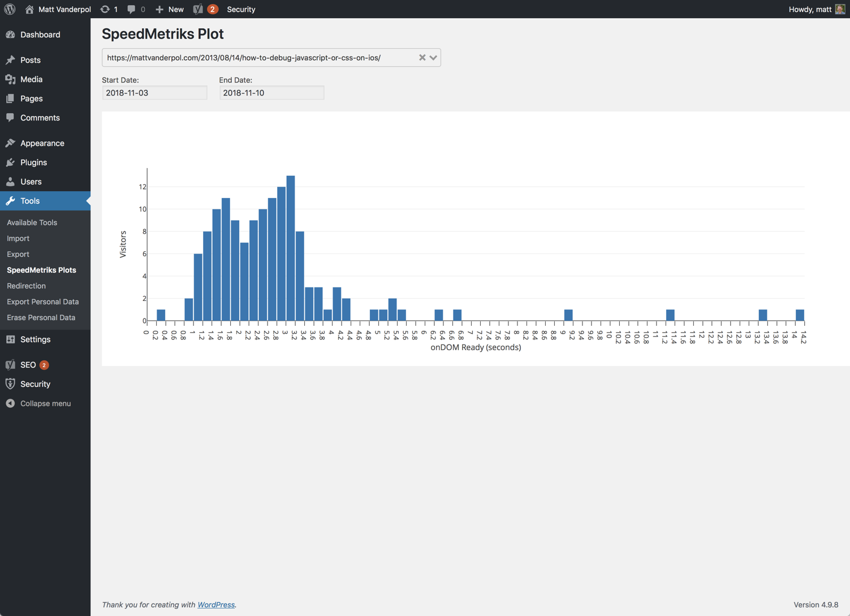Open the Pages menu
Viewport: 850px width, 616px height.
(x=45, y=98)
